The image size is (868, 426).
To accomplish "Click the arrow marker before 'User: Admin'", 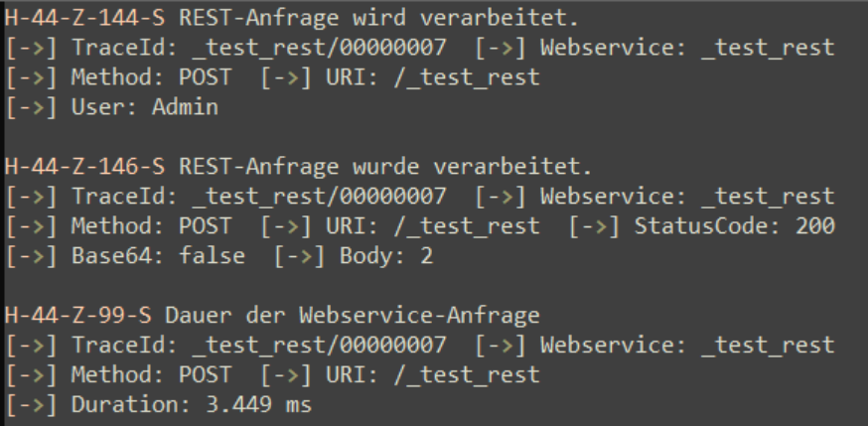I will pos(32,107).
